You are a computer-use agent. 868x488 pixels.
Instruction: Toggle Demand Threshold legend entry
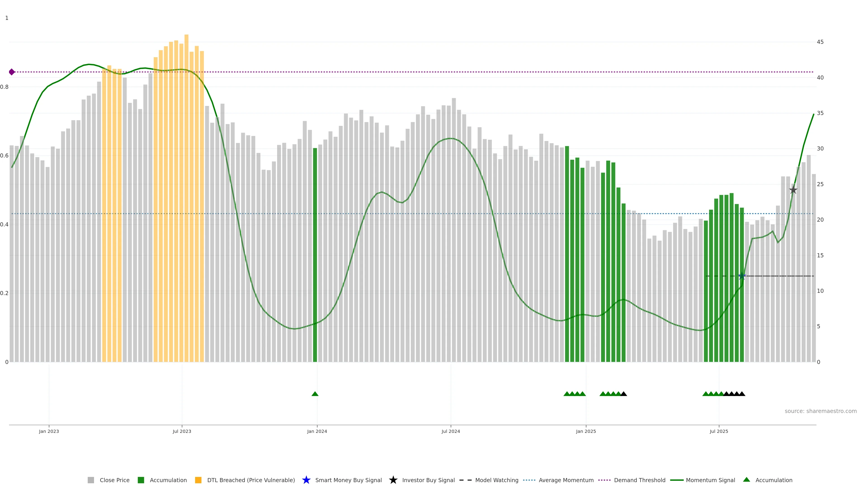tap(639, 480)
